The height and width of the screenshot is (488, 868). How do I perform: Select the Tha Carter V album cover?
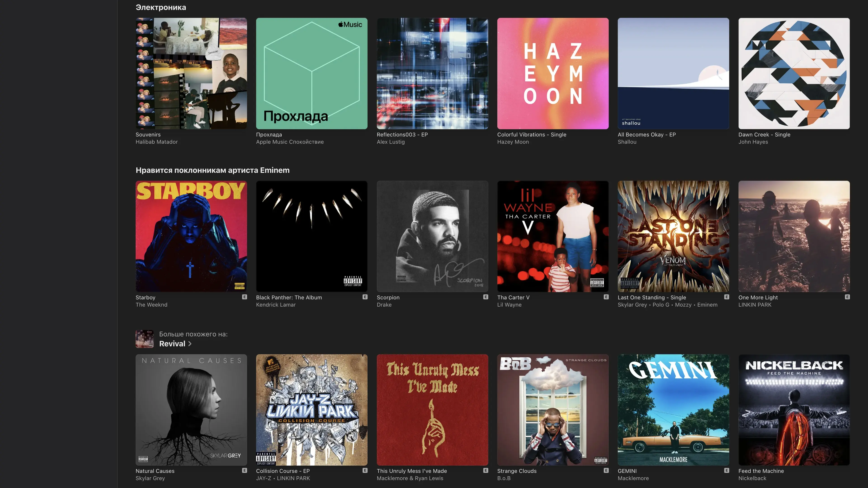click(x=553, y=236)
